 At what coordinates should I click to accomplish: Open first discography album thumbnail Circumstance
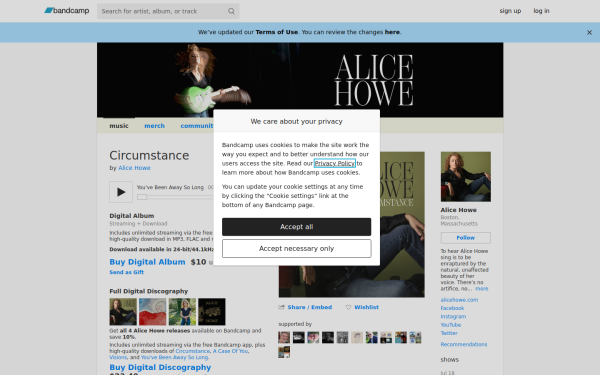point(123,312)
